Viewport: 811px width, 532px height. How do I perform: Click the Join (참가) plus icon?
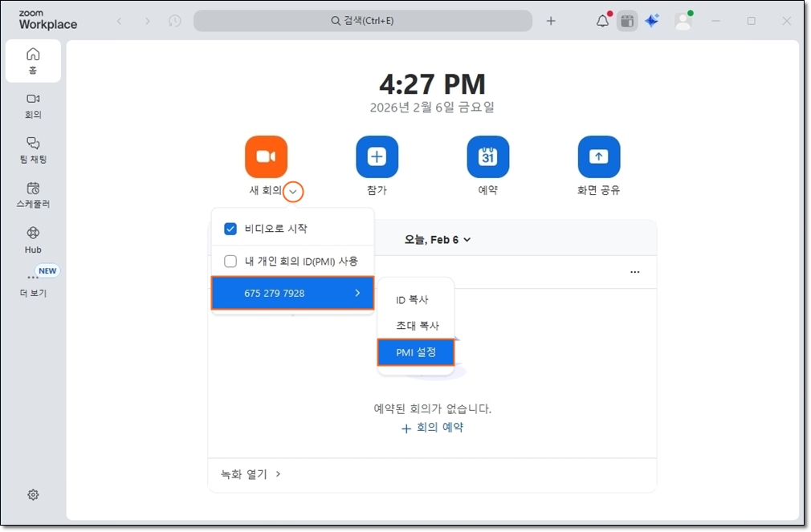377,156
